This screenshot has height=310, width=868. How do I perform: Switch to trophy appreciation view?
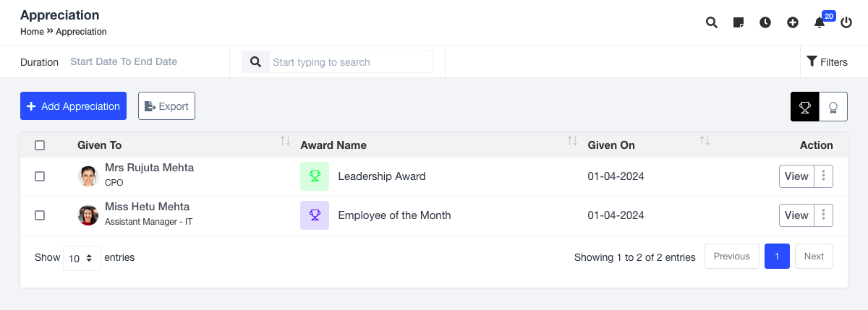click(x=804, y=107)
